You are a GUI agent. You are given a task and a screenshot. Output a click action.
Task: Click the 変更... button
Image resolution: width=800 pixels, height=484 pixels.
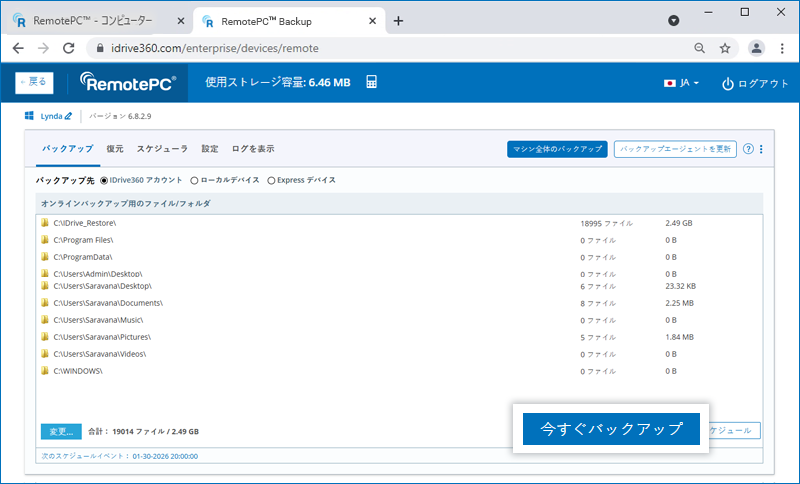61,431
